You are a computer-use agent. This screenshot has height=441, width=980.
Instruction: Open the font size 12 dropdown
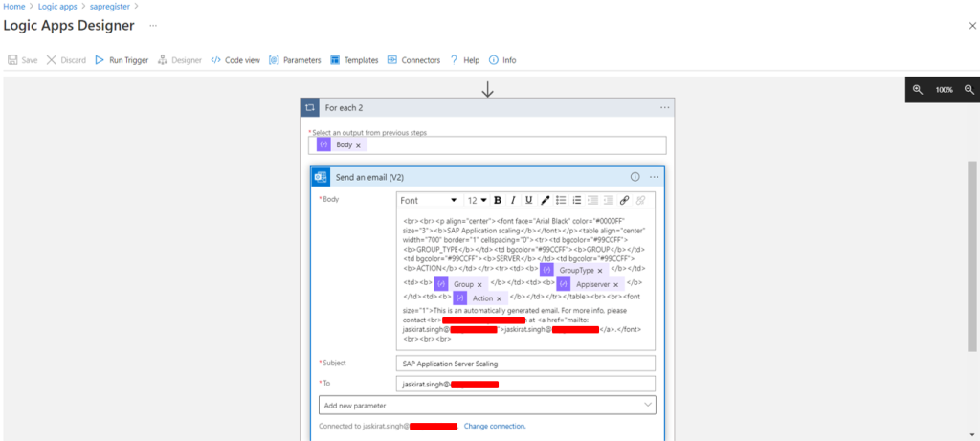[x=477, y=201]
